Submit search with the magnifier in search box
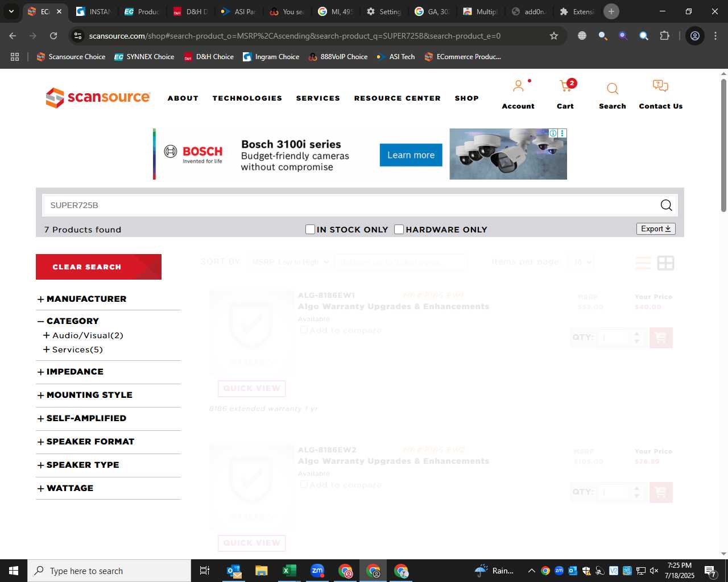Viewport: 728px width, 582px height. 666,205
